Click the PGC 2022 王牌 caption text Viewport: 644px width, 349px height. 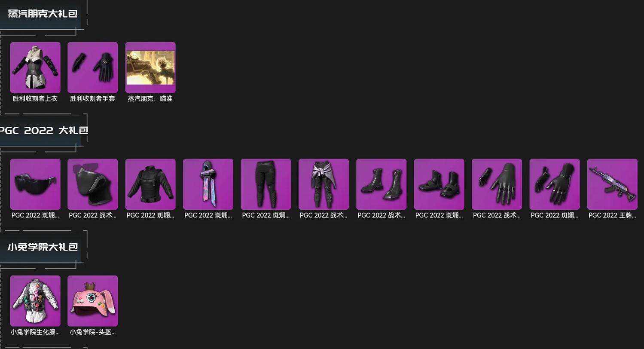pos(612,215)
